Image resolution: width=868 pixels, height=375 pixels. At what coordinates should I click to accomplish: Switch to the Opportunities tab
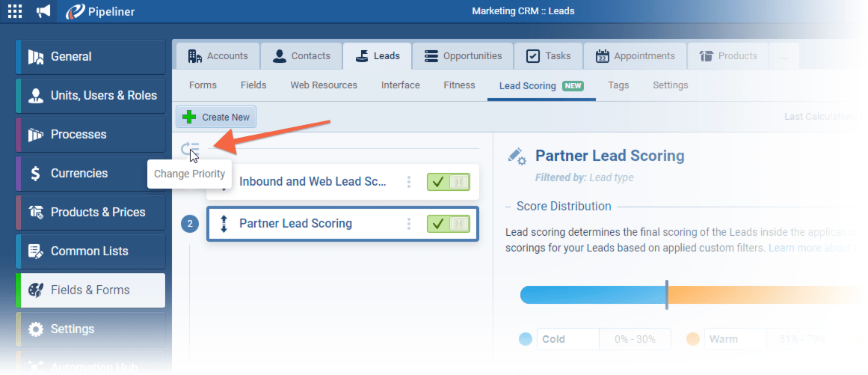click(x=463, y=56)
